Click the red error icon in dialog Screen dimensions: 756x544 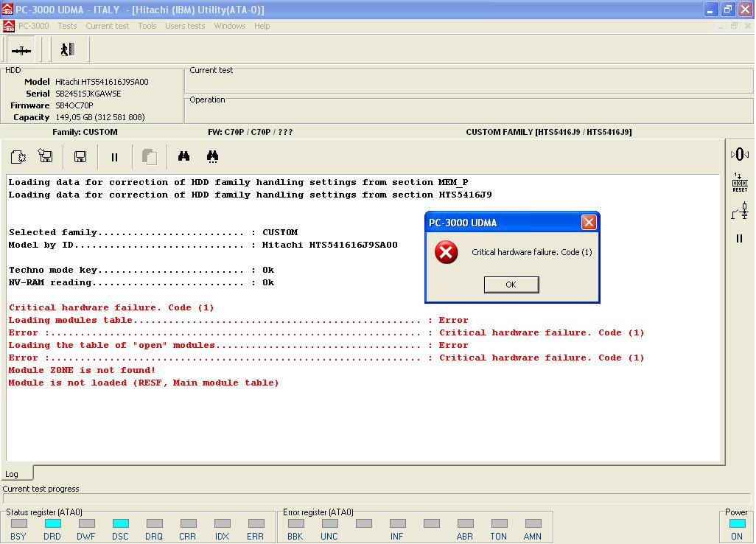point(446,252)
